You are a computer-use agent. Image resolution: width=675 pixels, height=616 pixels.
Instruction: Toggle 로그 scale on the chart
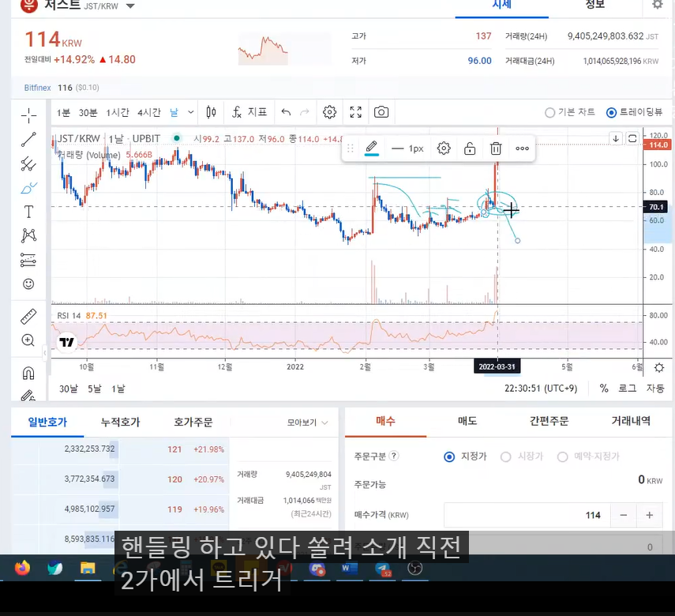(x=627, y=389)
